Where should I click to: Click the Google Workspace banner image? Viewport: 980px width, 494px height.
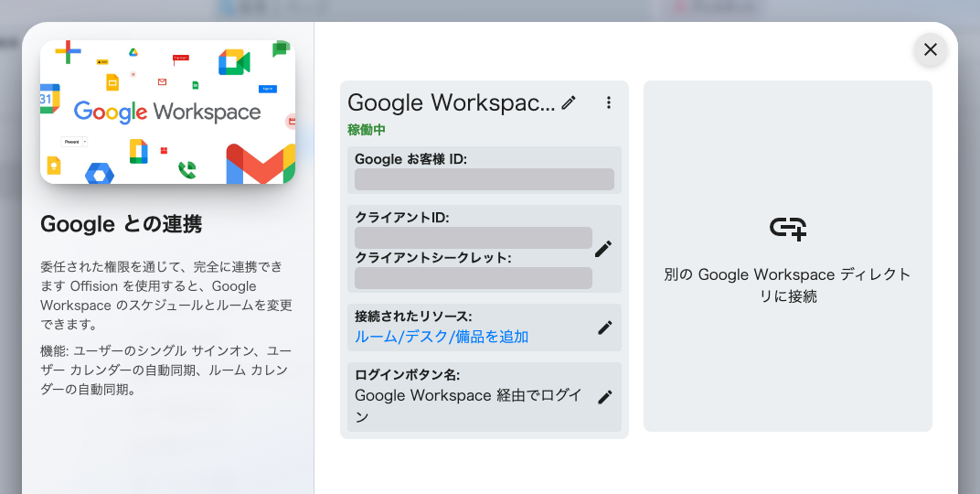[167, 112]
